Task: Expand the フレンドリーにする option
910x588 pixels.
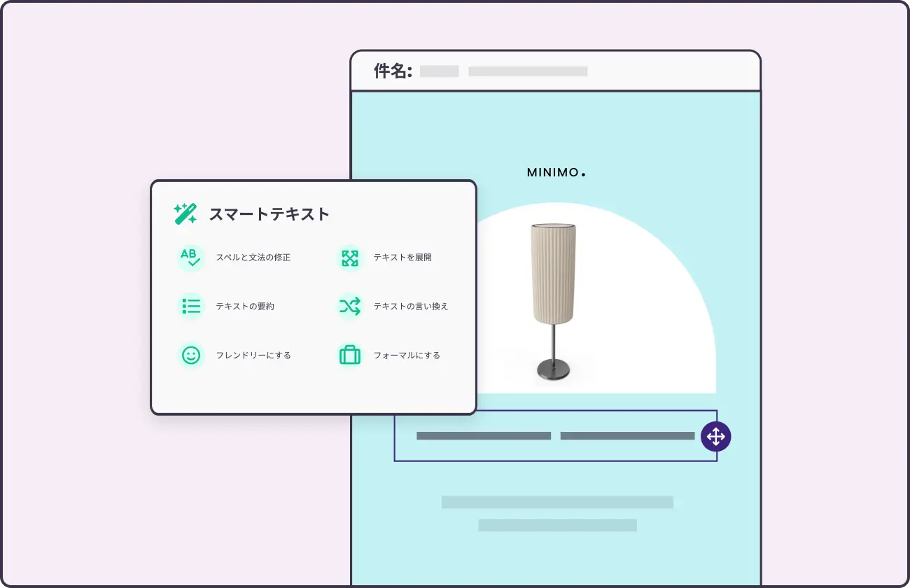Action: [x=252, y=355]
